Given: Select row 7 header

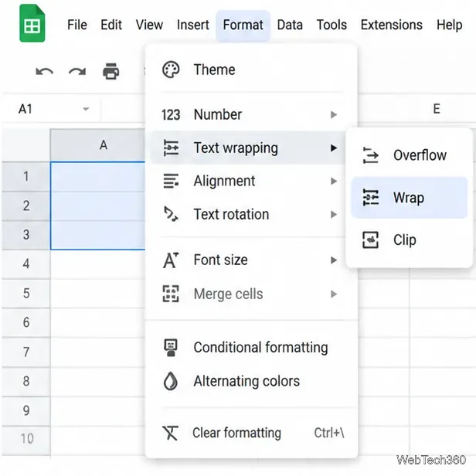Looking at the screenshot, I should coord(26,352).
